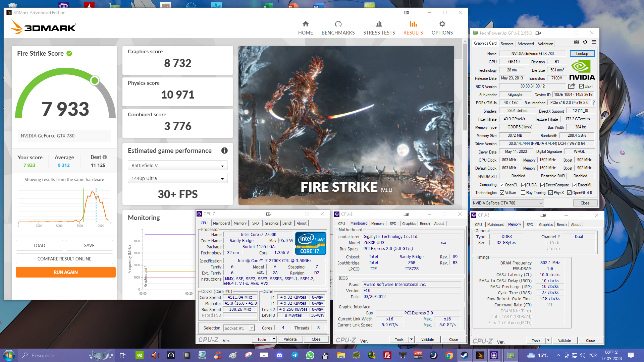Image resolution: width=644 pixels, height=362 pixels.
Task: Open Bench tab in CPU-Z CPU window
Action: point(287,223)
